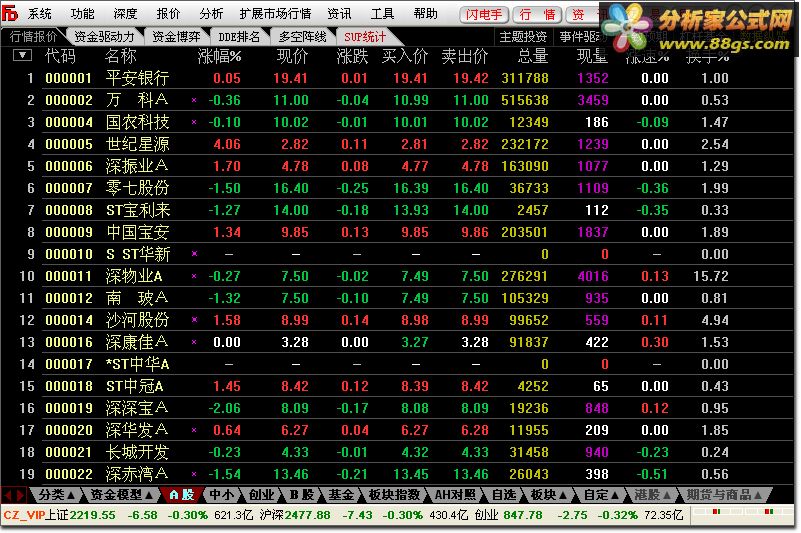This screenshot has width=801, height=533.
Task: Open the 深度 menu
Action: click(125, 14)
